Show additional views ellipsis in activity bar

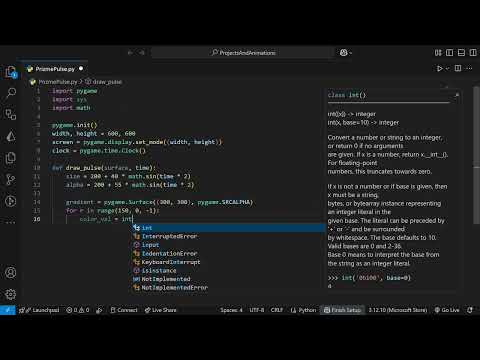11,222
